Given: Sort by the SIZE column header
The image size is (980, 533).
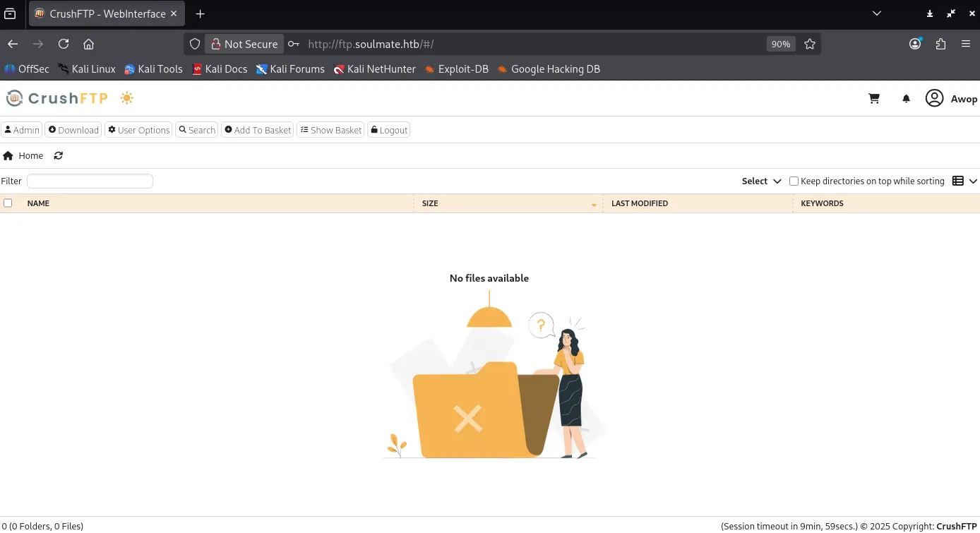Looking at the screenshot, I should (x=430, y=203).
